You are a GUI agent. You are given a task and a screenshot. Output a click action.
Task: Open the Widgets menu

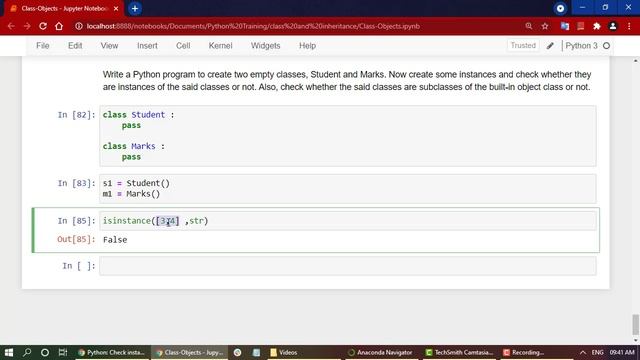coord(266,46)
